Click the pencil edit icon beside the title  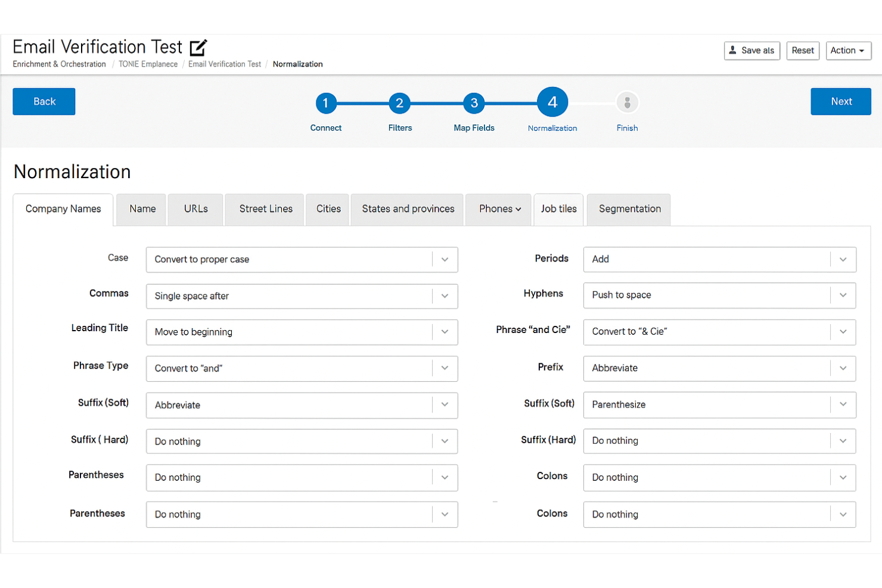pos(198,46)
